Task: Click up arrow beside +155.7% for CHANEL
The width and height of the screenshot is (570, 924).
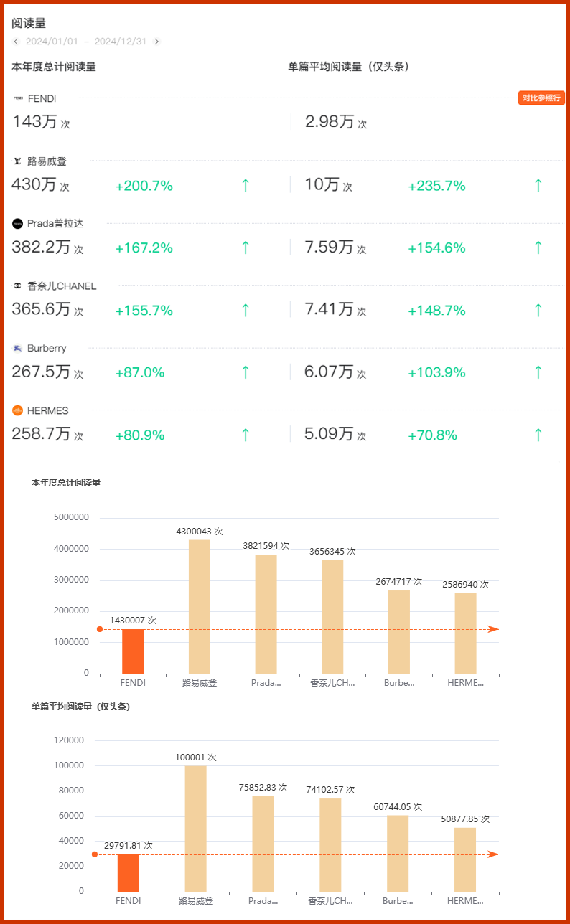Action: (246, 311)
